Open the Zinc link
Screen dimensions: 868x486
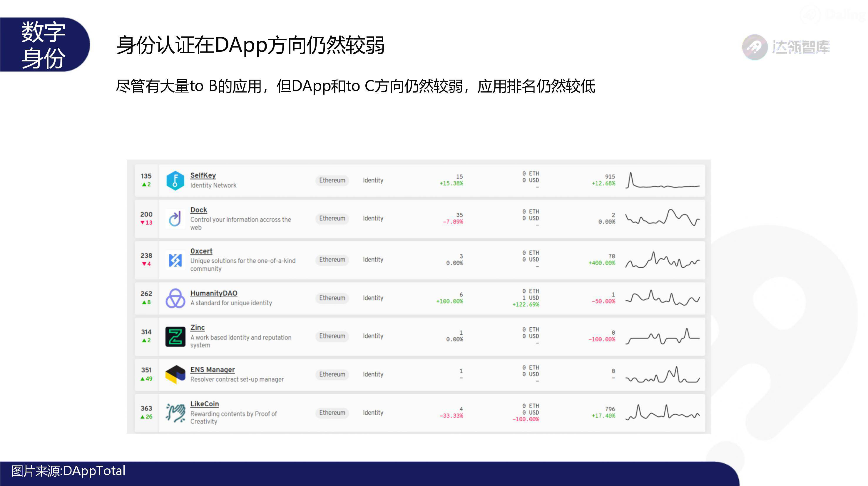pyautogui.click(x=198, y=328)
